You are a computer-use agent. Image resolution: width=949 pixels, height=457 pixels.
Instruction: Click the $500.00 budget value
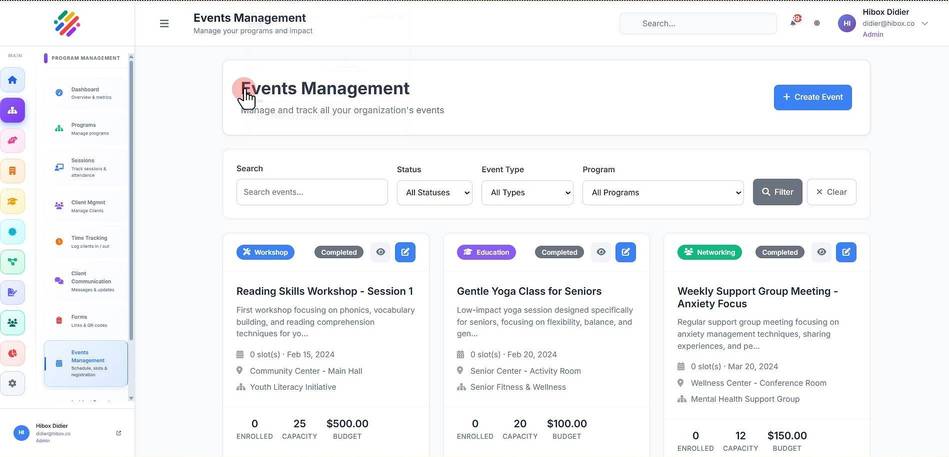(x=347, y=424)
